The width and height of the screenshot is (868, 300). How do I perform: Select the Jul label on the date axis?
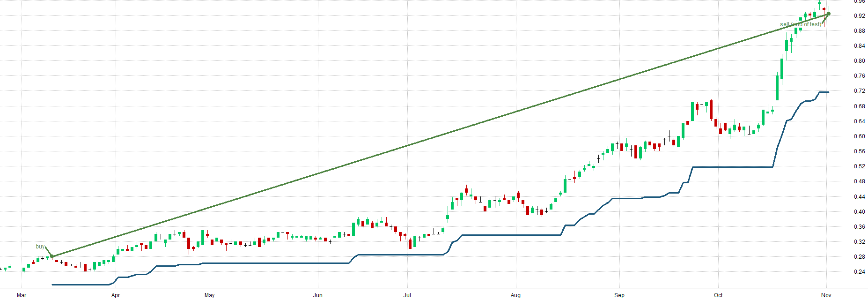point(407,295)
